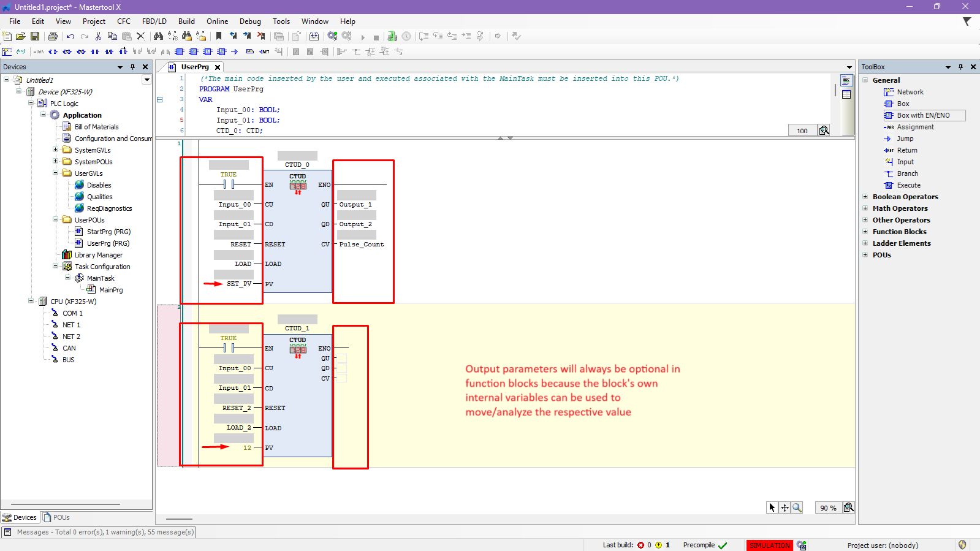Collapse the General toolbox section
This screenshot has width=980, height=551.
click(x=865, y=80)
